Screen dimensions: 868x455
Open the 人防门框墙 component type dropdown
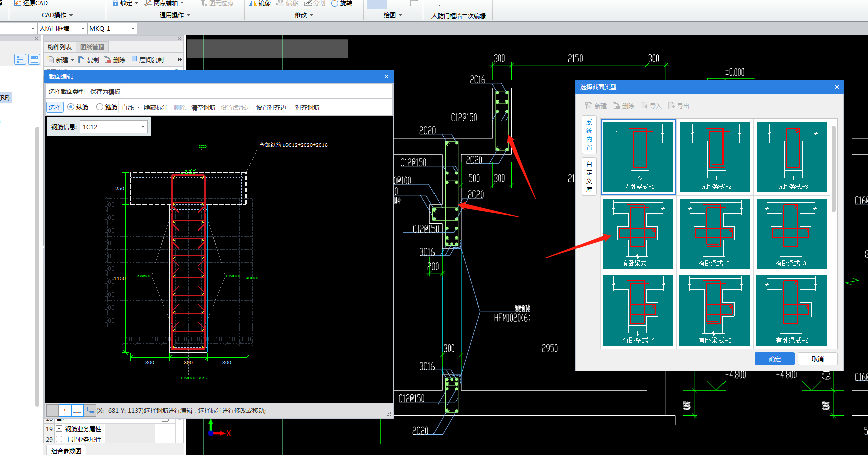[x=83, y=29]
